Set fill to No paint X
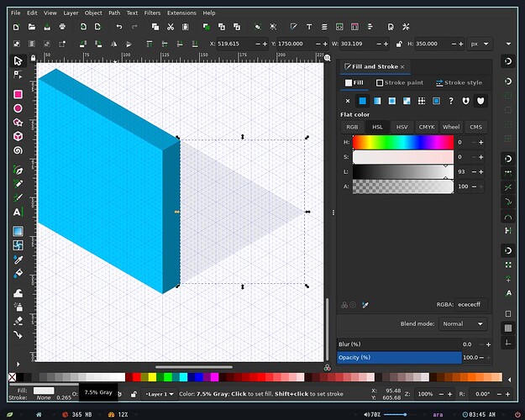 point(348,101)
